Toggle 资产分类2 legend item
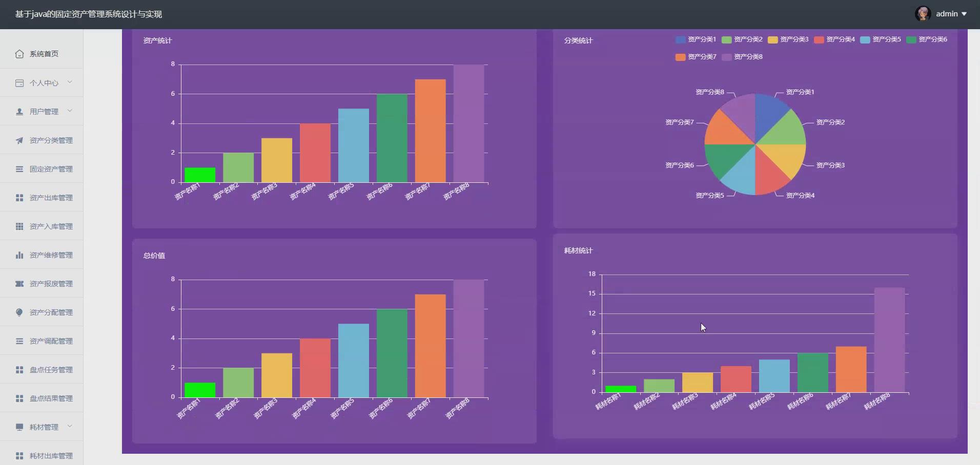Screen dimensions: 980x465 [x=742, y=39]
